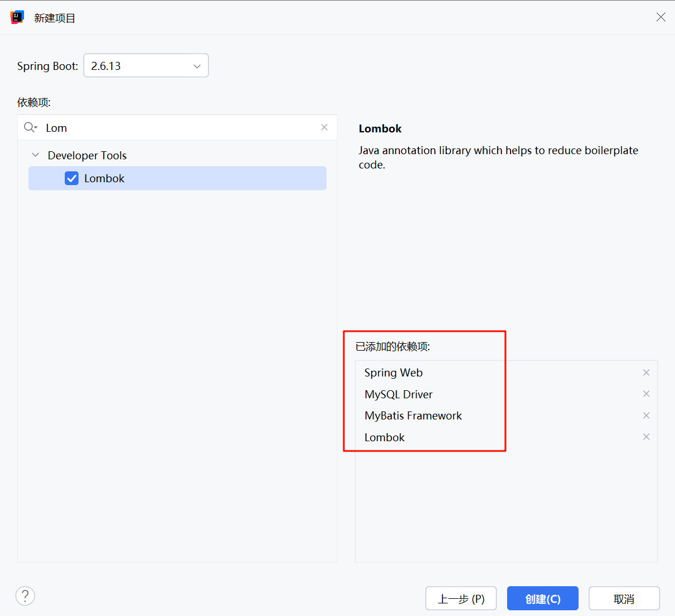Clear the dependency search text
Screen dimensions: 675x616
(x=324, y=127)
